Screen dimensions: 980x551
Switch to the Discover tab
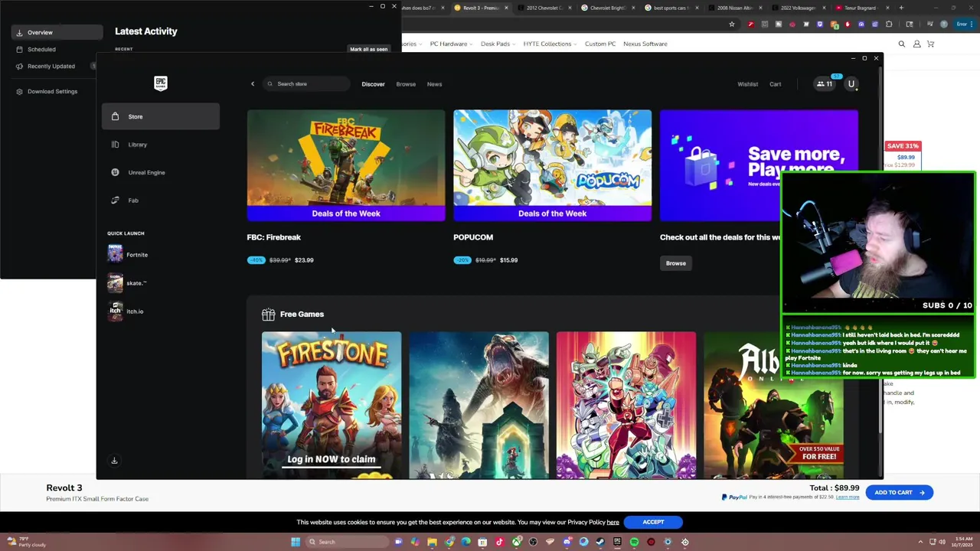tap(373, 84)
